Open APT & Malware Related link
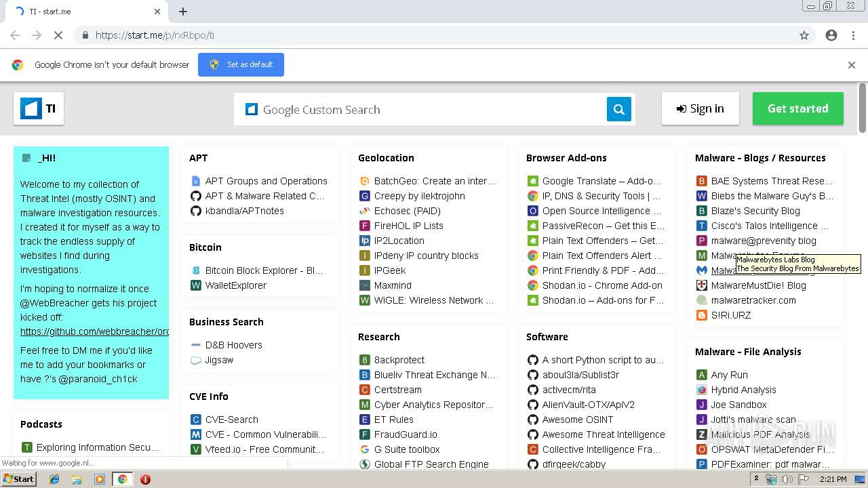Screen dimensions: 868x488 point(265,196)
